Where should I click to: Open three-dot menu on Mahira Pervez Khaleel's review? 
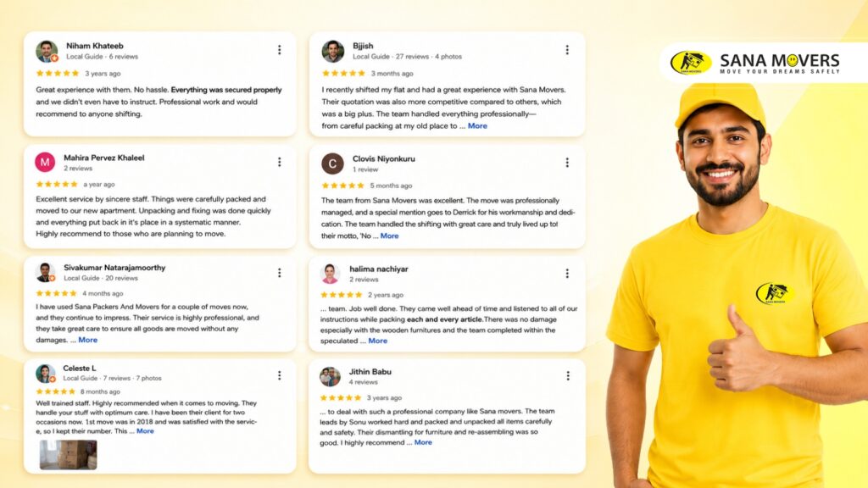pyautogui.click(x=280, y=162)
